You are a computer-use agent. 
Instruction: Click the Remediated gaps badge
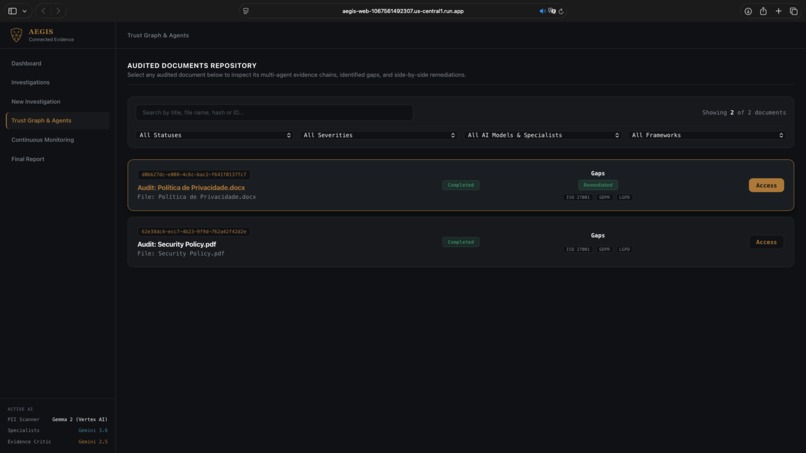click(x=597, y=185)
